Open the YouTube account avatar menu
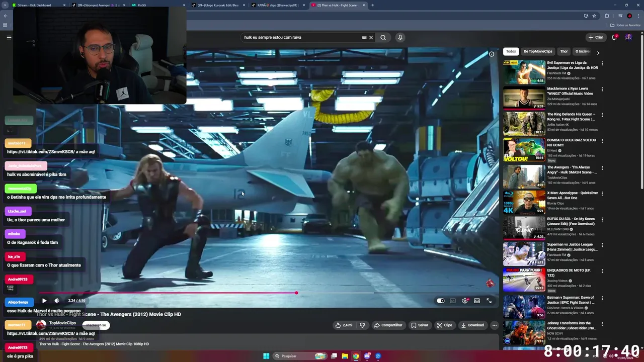The height and width of the screenshot is (362, 644). (628, 37)
